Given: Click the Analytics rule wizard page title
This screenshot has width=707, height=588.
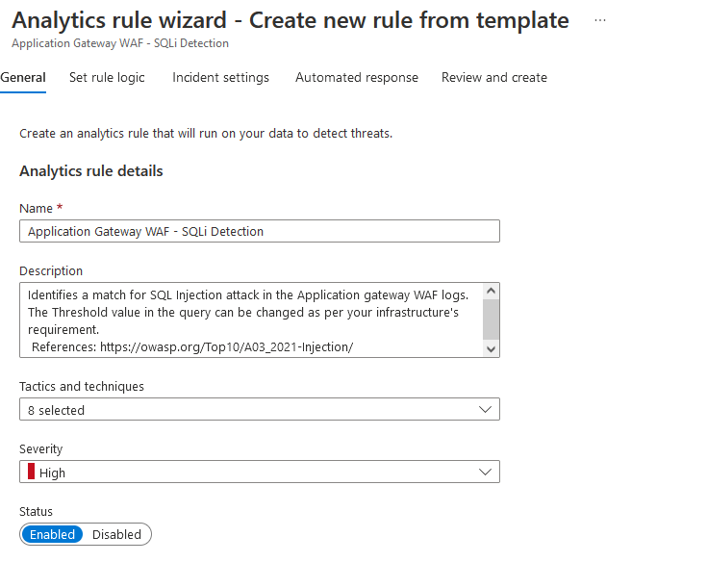Looking at the screenshot, I should point(290,20).
